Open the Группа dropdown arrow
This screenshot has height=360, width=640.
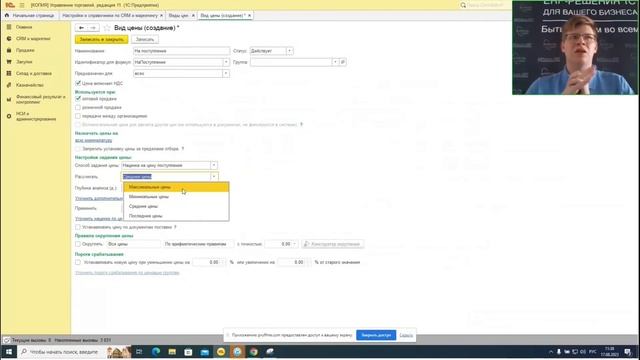[x=335, y=62]
